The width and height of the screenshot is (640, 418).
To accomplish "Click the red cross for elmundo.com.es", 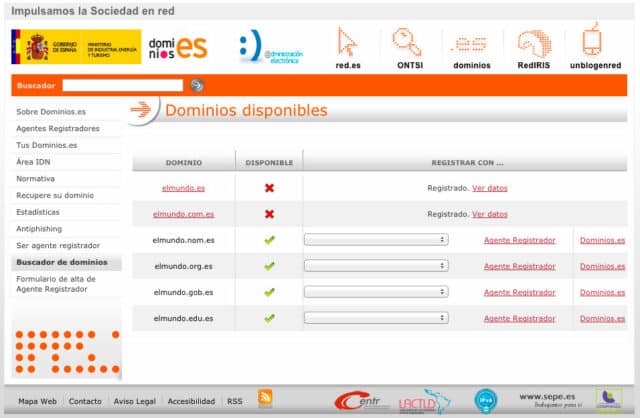I will tap(269, 214).
